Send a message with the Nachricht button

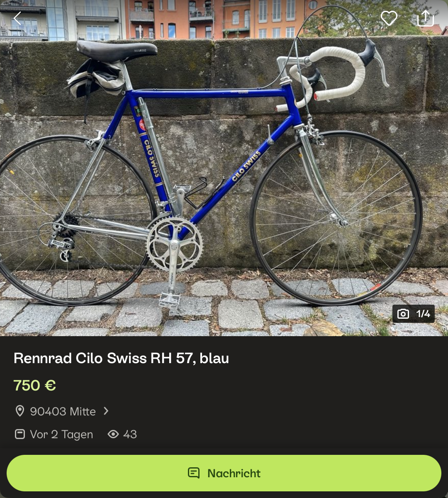coord(224,473)
